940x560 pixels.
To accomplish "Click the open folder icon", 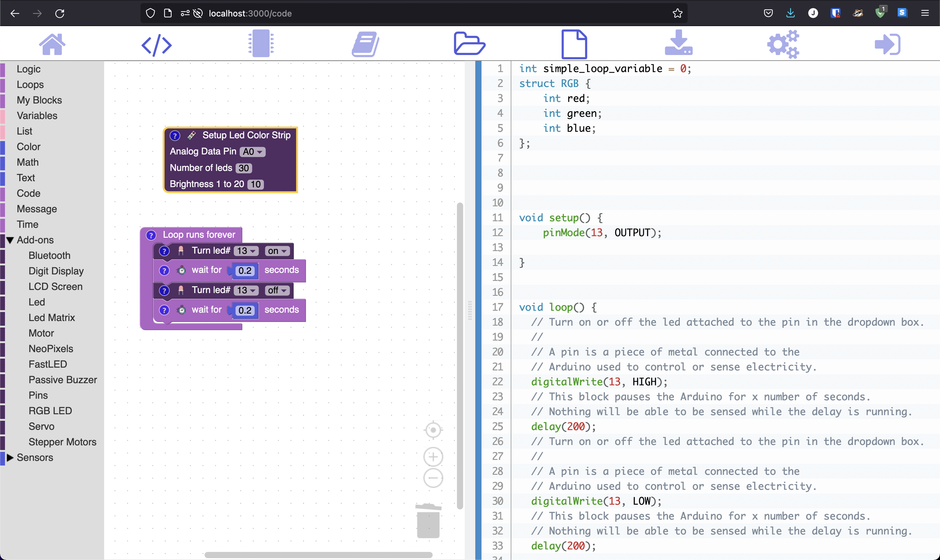I will click(469, 44).
